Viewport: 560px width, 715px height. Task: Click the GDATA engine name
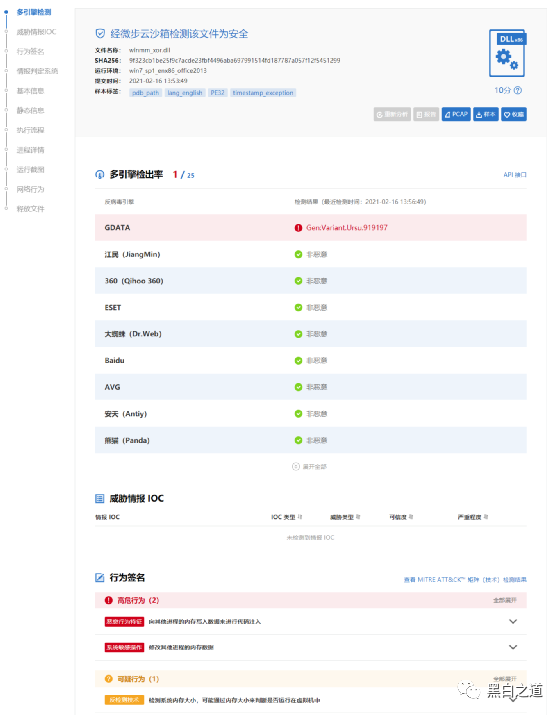pyautogui.click(x=117, y=228)
